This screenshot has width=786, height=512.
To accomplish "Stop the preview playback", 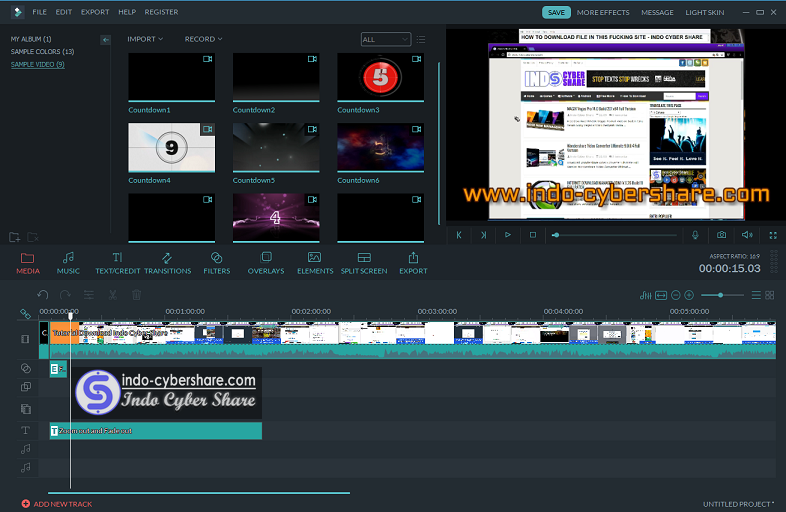I will pos(533,235).
